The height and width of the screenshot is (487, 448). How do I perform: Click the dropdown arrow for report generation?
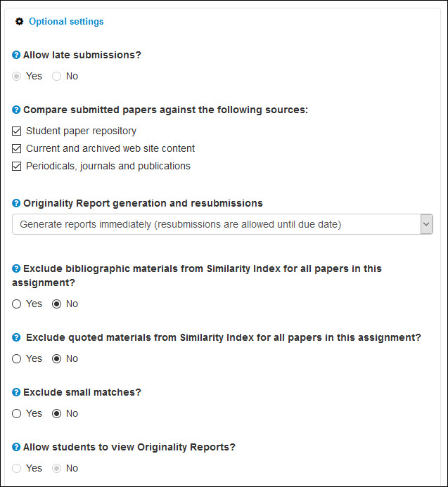pos(425,224)
